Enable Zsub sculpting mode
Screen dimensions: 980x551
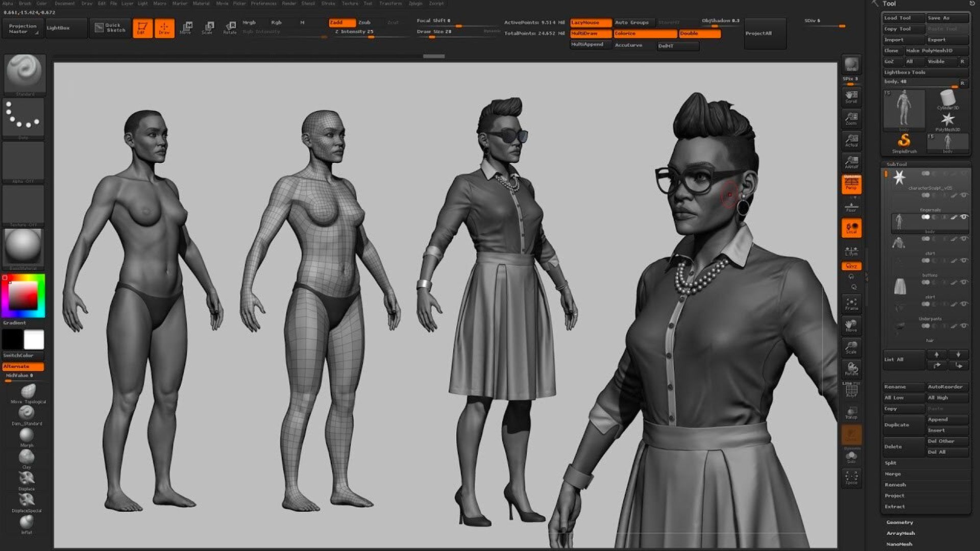[366, 22]
